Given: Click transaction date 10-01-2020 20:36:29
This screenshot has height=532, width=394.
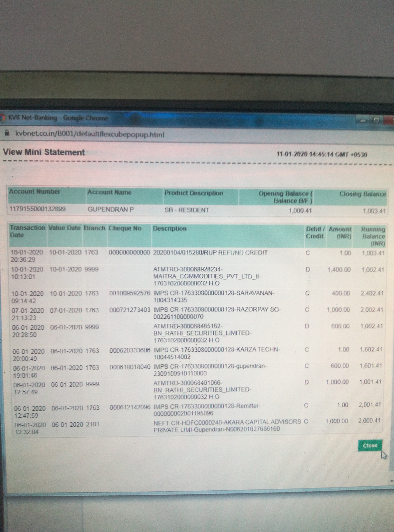Looking at the screenshot, I should point(27,256).
